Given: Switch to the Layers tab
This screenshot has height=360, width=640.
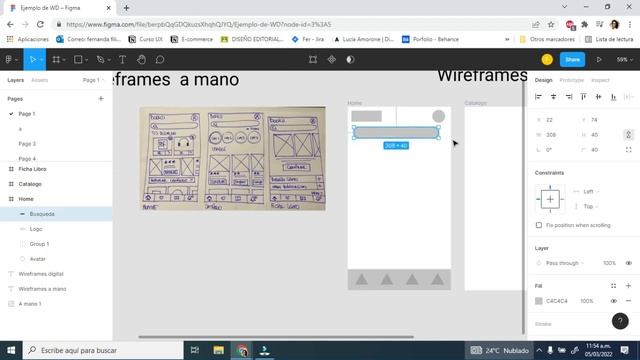Looking at the screenshot, I should coord(16,80).
